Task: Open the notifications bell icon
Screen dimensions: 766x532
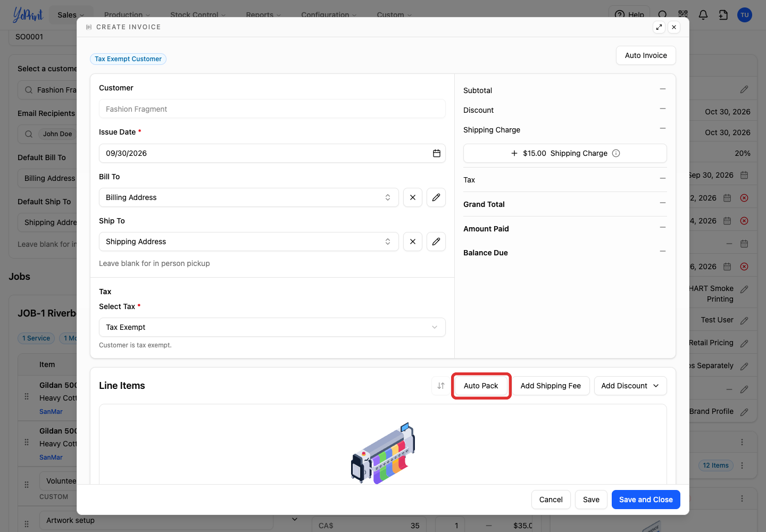Action: tap(703, 15)
